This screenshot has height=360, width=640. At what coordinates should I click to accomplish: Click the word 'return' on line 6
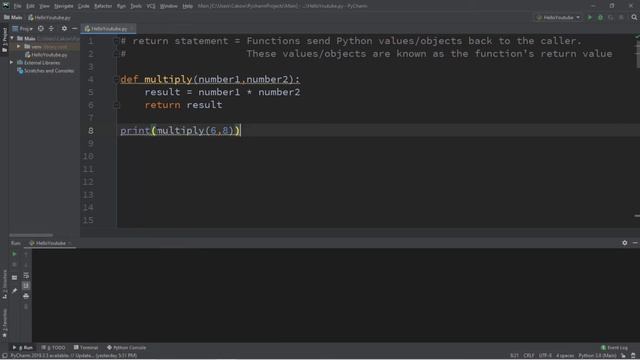[x=162, y=105]
